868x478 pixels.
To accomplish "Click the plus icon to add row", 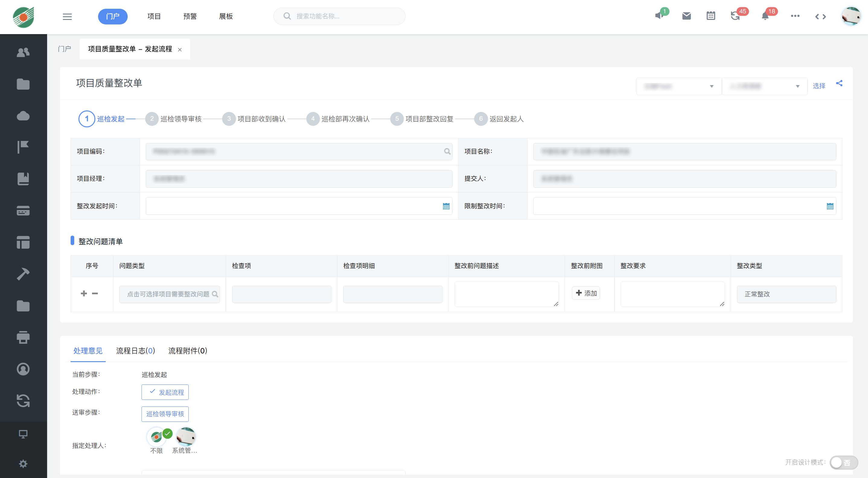I will (x=84, y=294).
